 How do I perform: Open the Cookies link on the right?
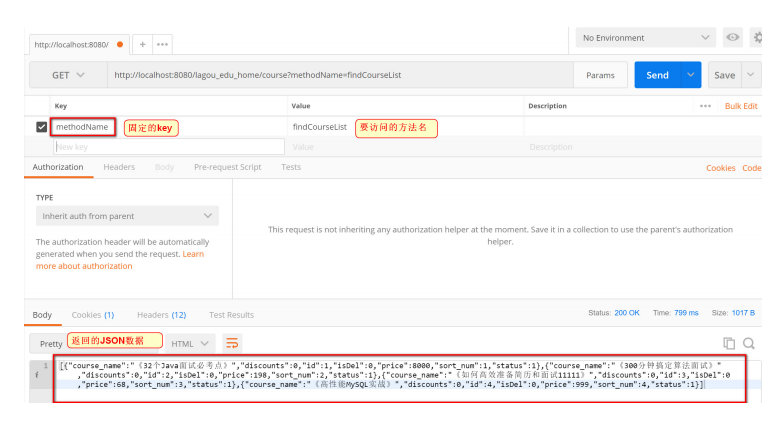click(720, 168)
